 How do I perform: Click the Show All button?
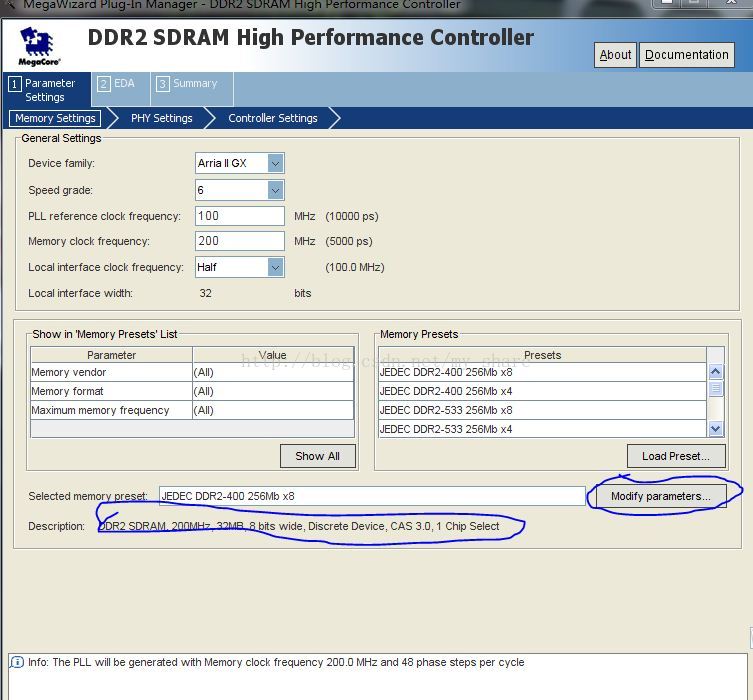[x=317, y=456]
